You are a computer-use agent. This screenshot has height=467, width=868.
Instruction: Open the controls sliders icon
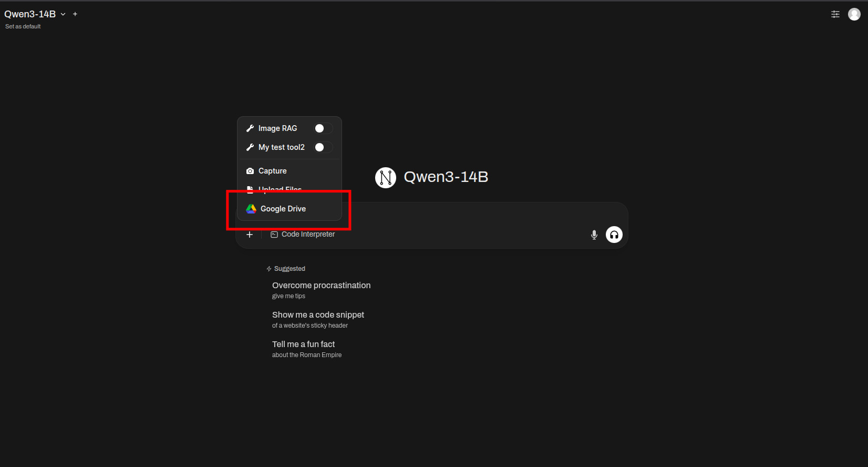pos(835,14)
